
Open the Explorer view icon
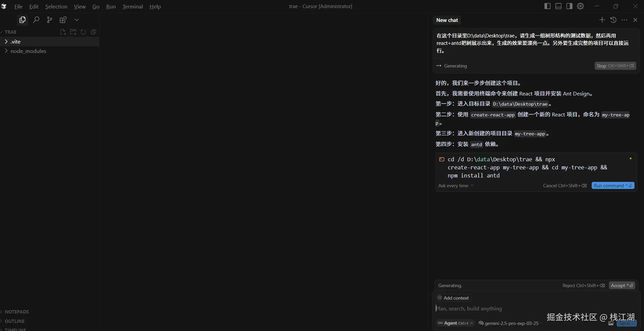pyautogui.click(x=22, y=20)
